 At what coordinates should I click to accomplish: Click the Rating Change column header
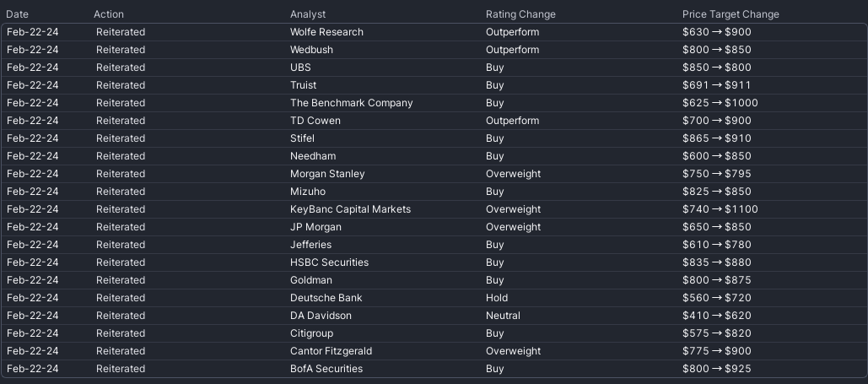point(520,14)
